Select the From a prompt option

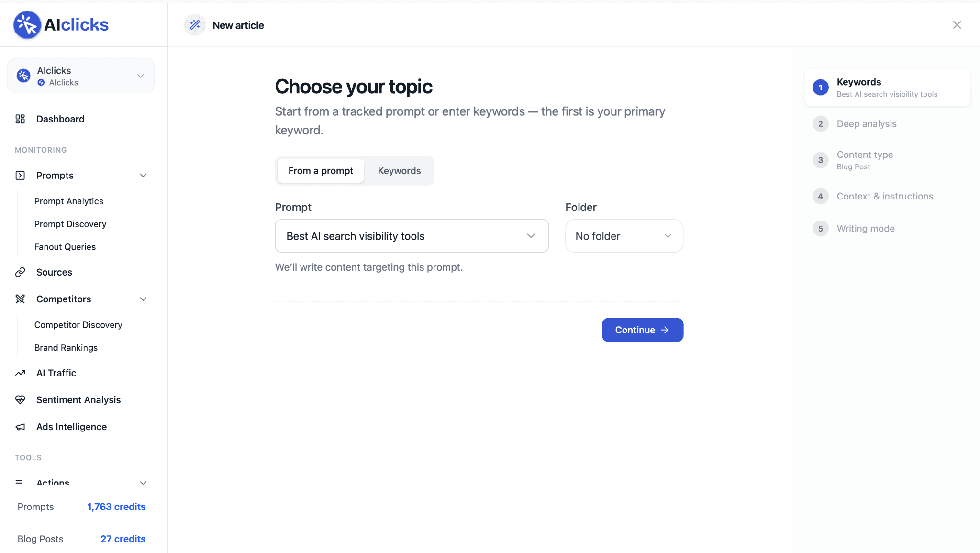coord(321,171)
